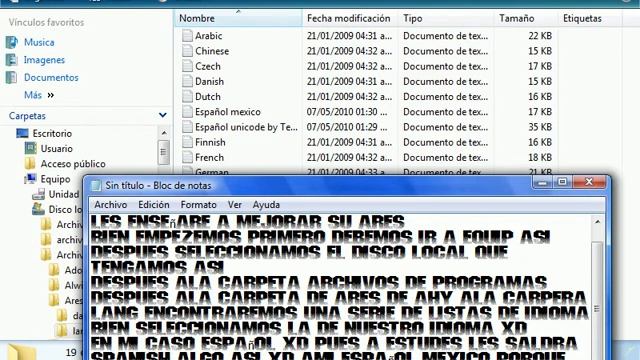Click the Finnish file name
Screen dimensions: 640x360
click(x=210, y=142)
